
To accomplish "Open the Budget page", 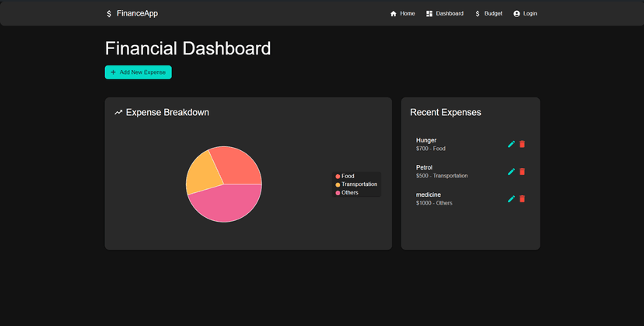I will (488, 13).
